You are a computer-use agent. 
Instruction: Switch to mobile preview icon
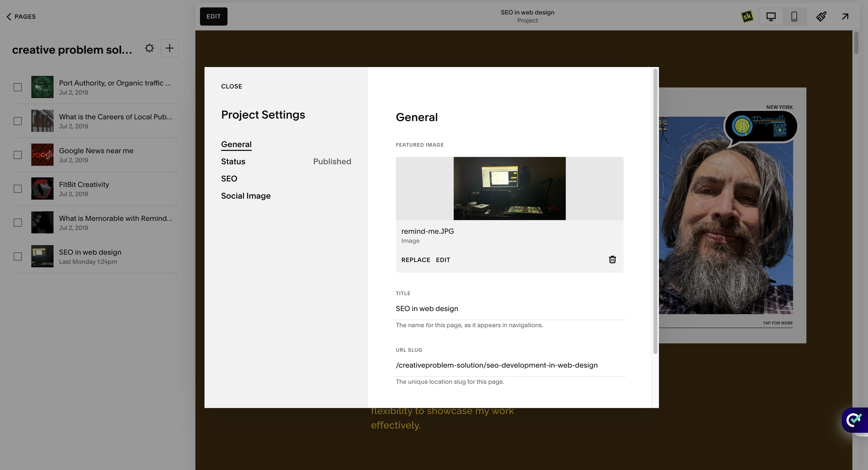tap(794, 16)
